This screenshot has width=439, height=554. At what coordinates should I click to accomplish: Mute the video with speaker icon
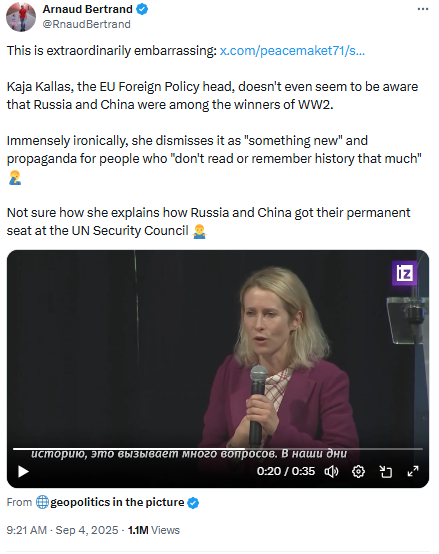331,471
